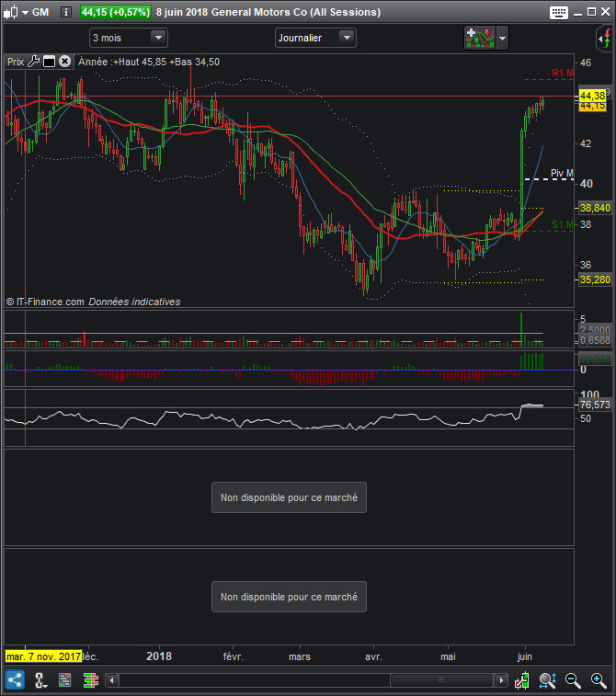Click the 38,840 level label on price axis
Image resolution: width=616 pixels, height=696 pixels.
pyautogui.click(x=595, y=208)
